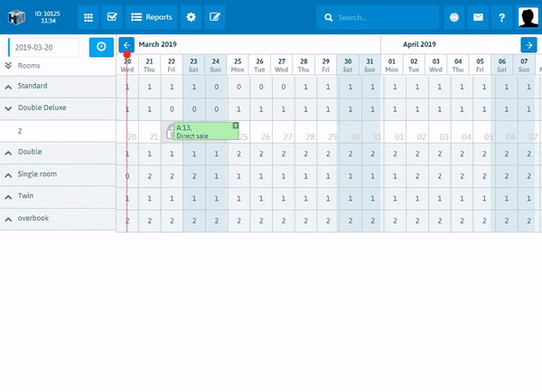Open the Reports menu
The height and width of the screenshot is (392, 542).
coord(151,17)
